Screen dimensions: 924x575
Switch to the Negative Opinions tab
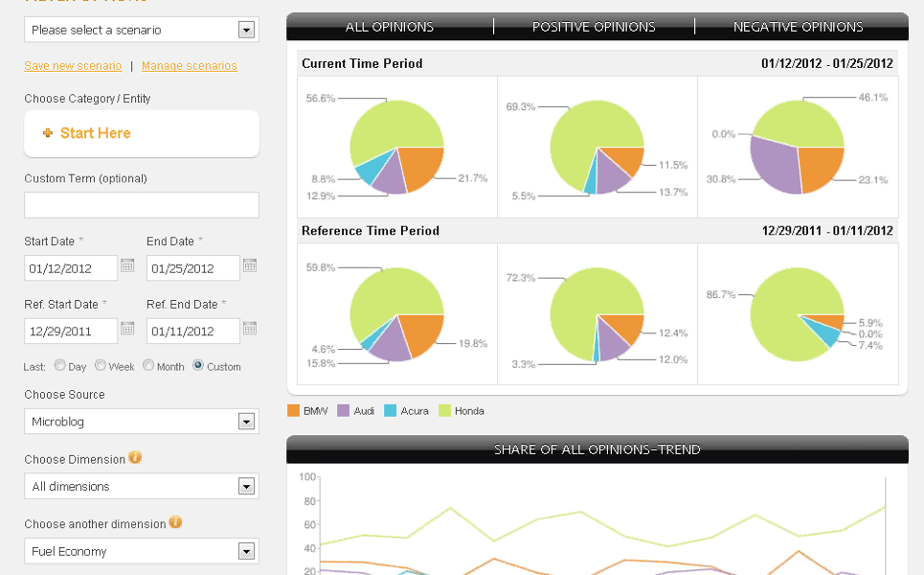tap(798, 27)
